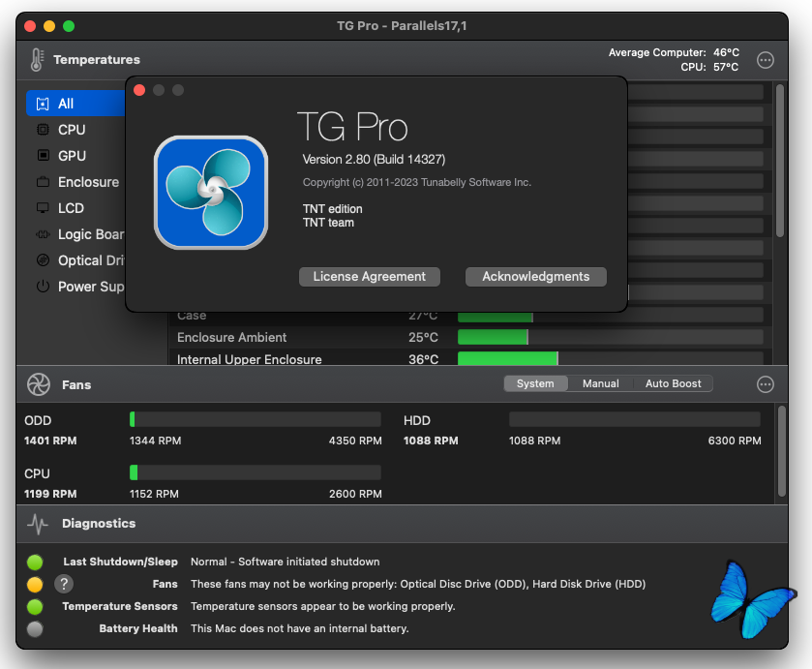Screen dimensions: 812x669
Task: Click the CPU 57°C header reading
Action: click(709, 68)
